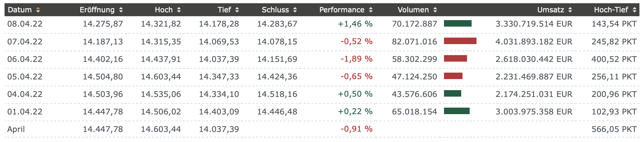Click the 06.04.22 date cell
The width and height of the screenshot is (644, 142).
(25, 59)
